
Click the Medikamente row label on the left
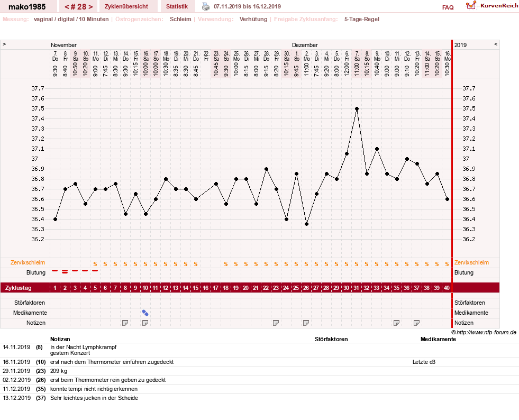tap(30, 313)
